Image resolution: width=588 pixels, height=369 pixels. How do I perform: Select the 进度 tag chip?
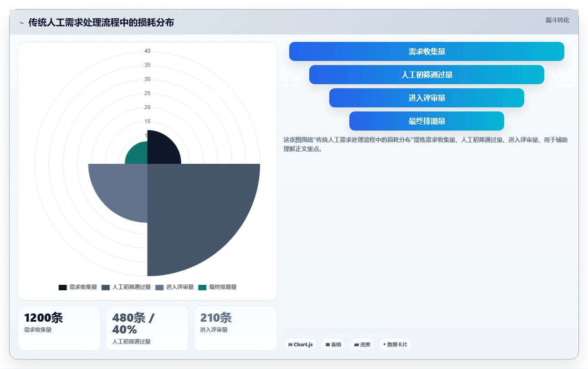(x=362, y=344)
